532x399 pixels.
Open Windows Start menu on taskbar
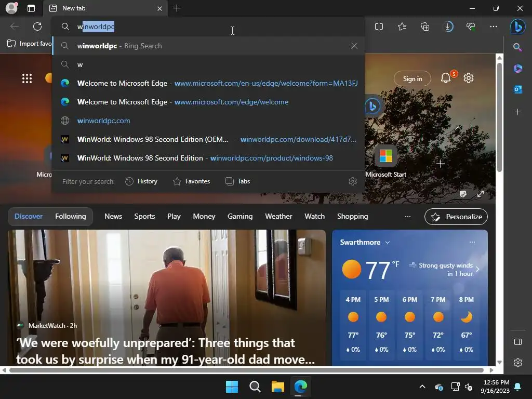point(232,387)
